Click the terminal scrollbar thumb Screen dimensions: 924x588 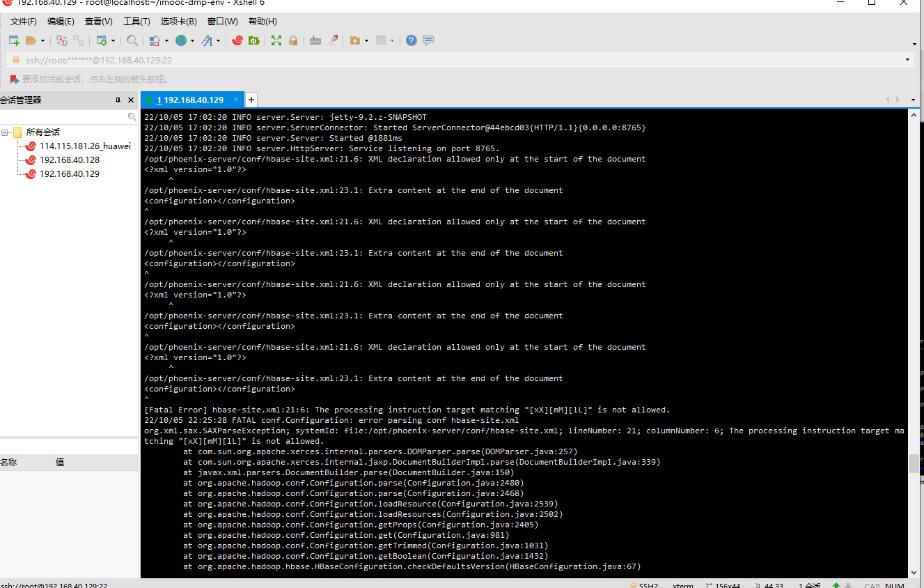coord(914,464)
